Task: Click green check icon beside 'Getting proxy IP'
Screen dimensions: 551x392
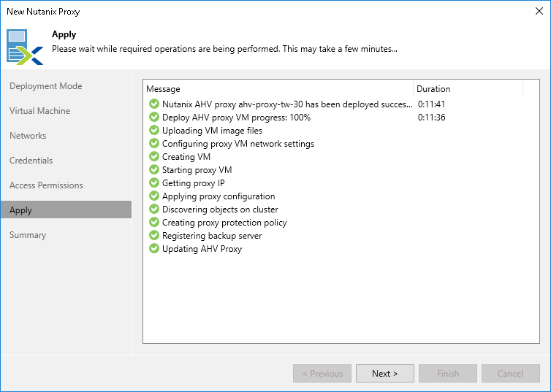Action: click(x=154, y=182)
